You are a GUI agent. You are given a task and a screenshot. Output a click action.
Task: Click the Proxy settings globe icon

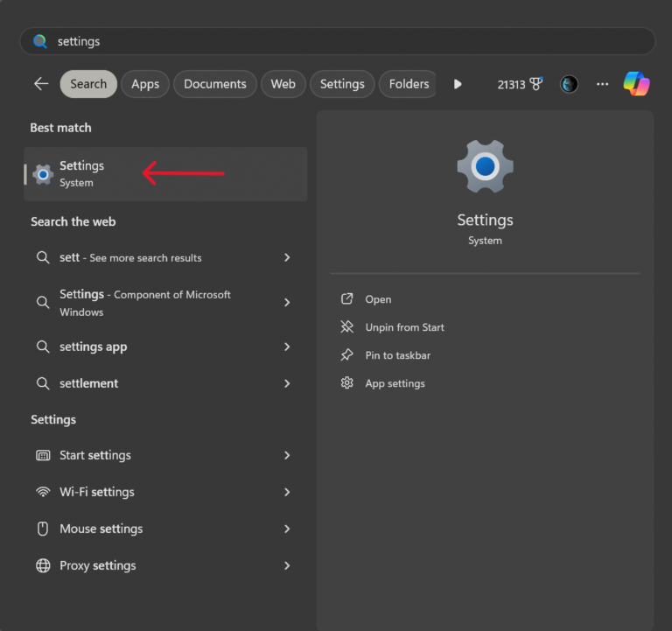click(x=43, y=565)
